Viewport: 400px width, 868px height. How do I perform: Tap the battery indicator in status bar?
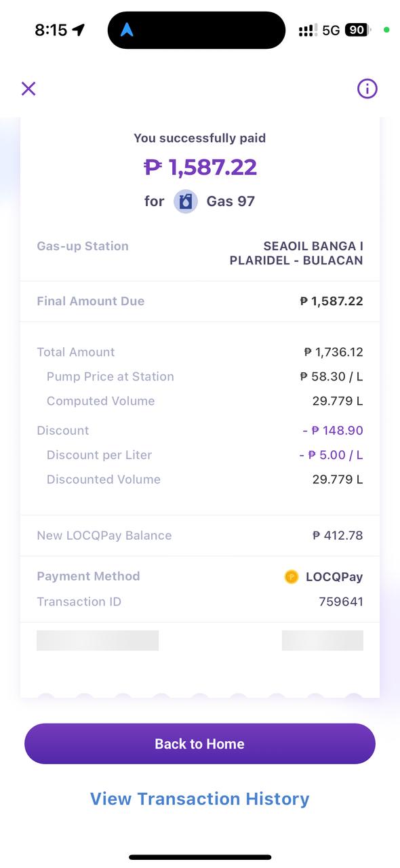(x=357, y=30)
